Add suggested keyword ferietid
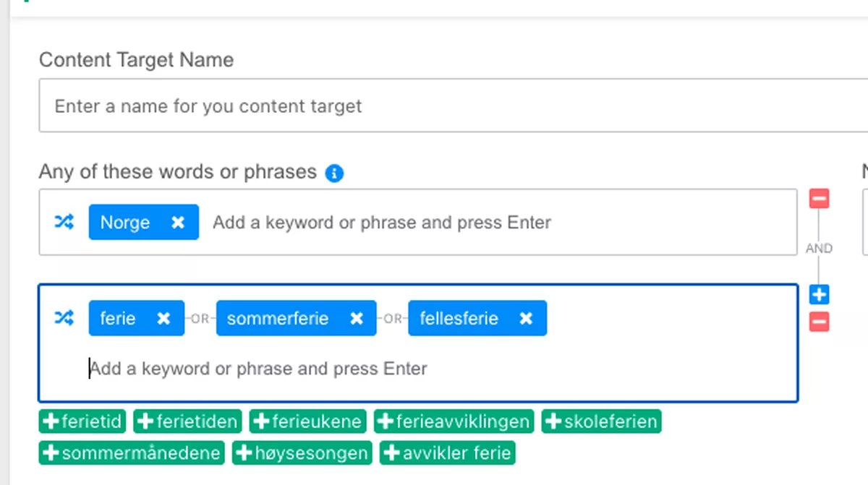The height and width of the screenshot is (485, 868). (x=82, y=421)
